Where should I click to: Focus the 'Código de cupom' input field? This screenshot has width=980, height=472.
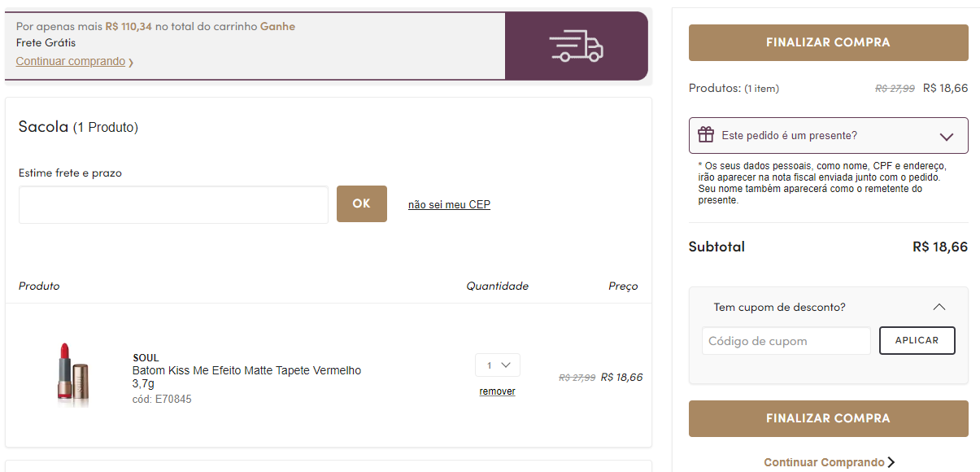pyautogui.click(x=786, y=341)
